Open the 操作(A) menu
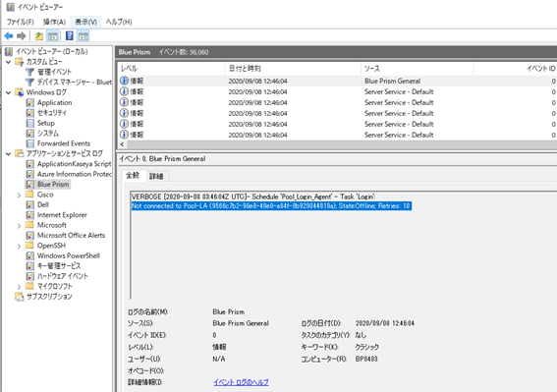557x392 pixels. [54, 22]
